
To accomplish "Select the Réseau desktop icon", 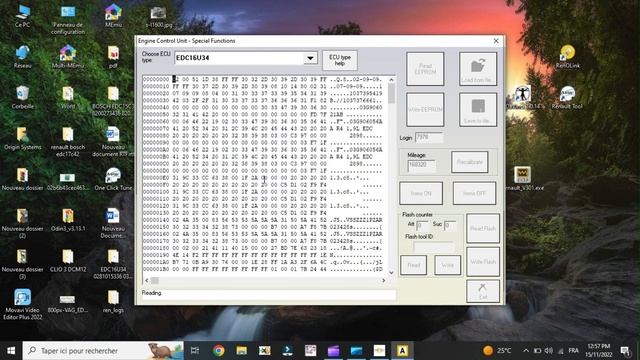I will click(22, 57).
